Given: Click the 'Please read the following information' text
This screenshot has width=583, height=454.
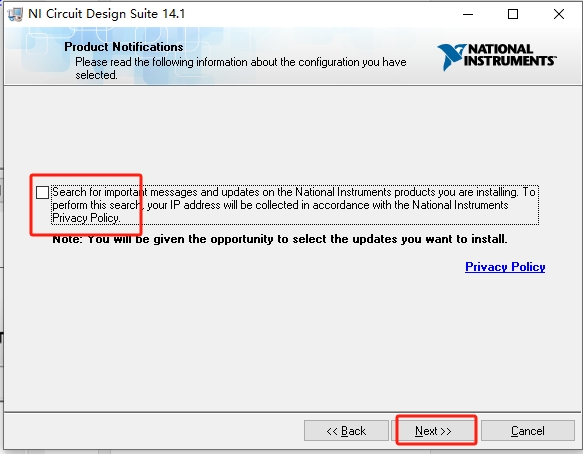Looking at the screenshot, I should click(241, 68).
